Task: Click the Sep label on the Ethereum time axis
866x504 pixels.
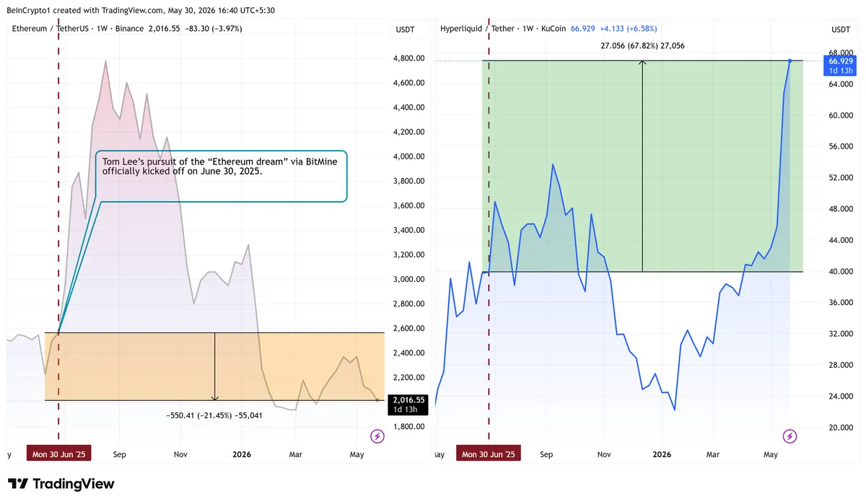Action: tap(120, 455)
